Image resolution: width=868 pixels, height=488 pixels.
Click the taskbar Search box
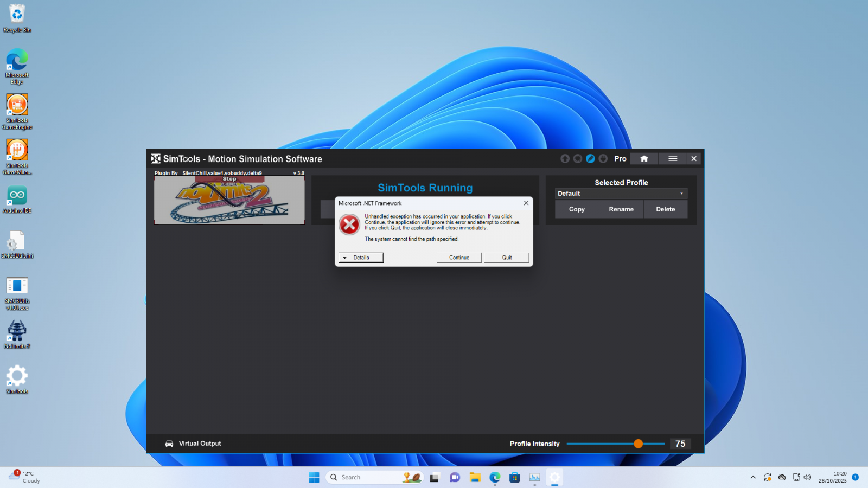coord(374,477)
